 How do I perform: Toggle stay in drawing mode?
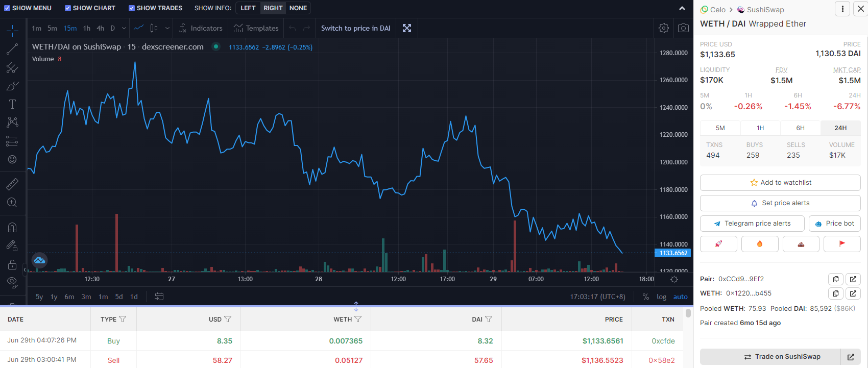pyautogui.click(x=12, y=246)
